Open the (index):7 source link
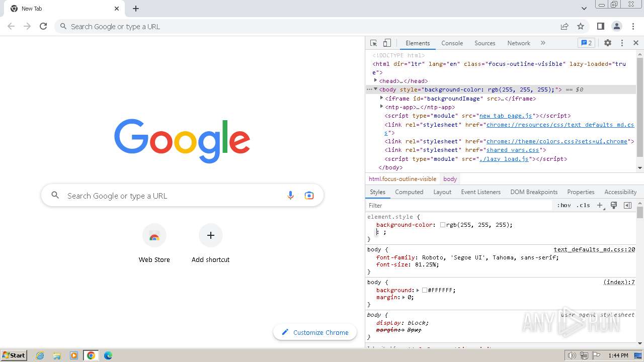 coord(619,282)
